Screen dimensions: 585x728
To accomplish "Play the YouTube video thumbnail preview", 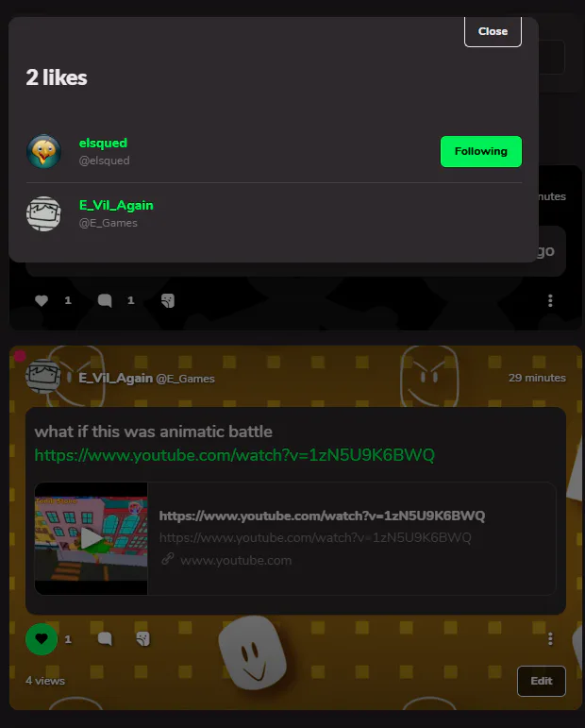I will (x=91, y=538).
